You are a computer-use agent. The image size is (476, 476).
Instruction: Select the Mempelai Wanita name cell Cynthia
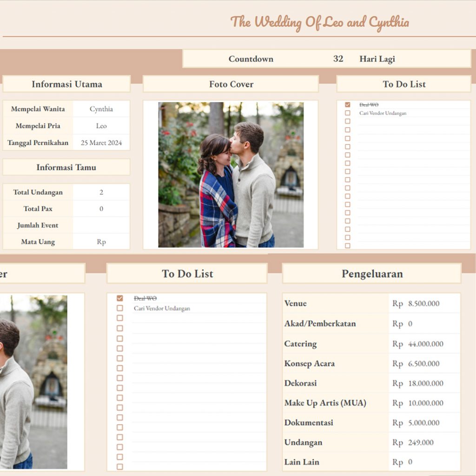coord(101,109)
